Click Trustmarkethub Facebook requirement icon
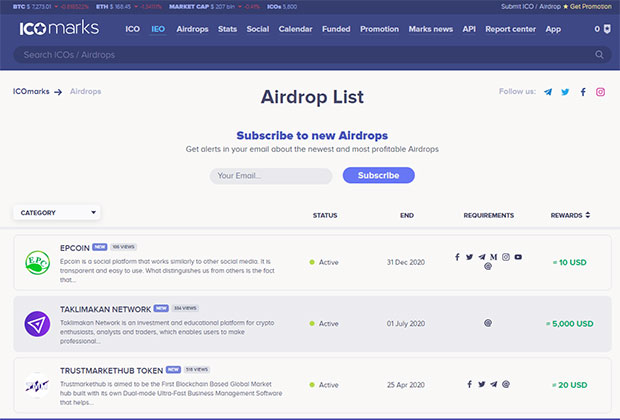The width and height of the screenshot is (620, 420). [x=469, y=384]
